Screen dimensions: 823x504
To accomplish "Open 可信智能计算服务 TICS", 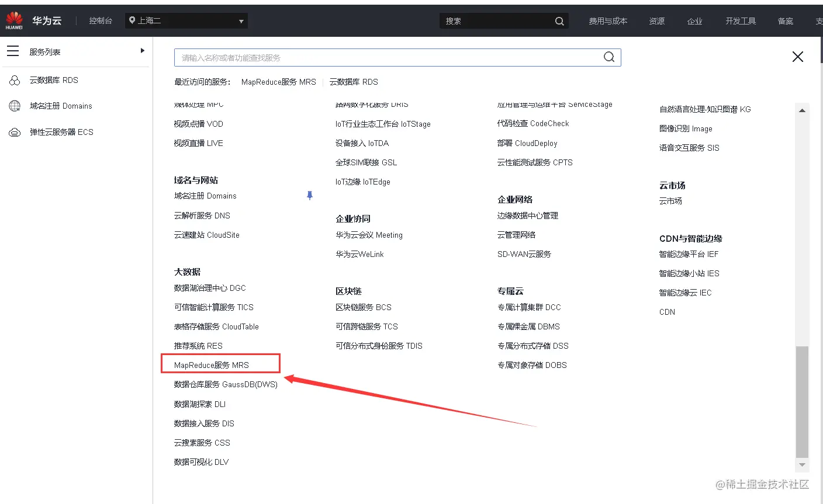I will [x=213, y=307].
